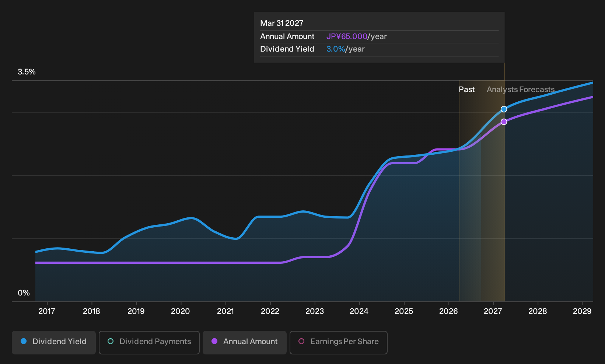Click the Mar 31 2027 tooltip date
Viewport: 605px width, 364px height.
[x=282, y=23]
